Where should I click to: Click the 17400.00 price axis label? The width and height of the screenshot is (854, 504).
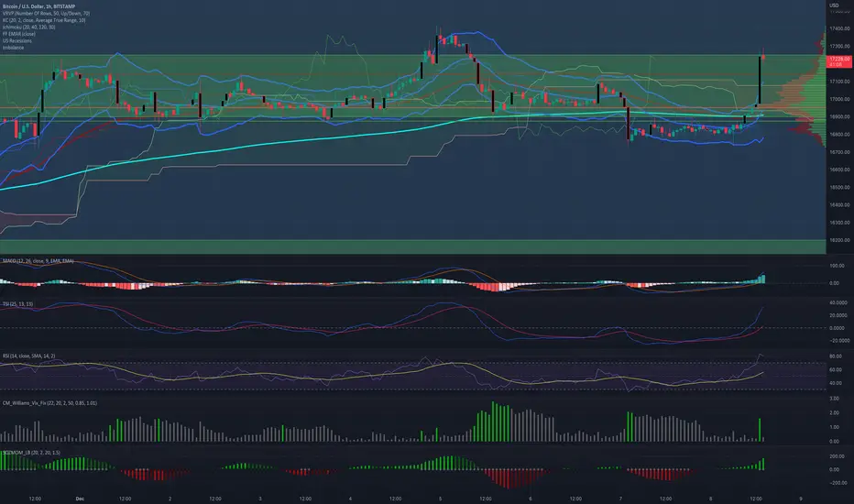(839, 28)
